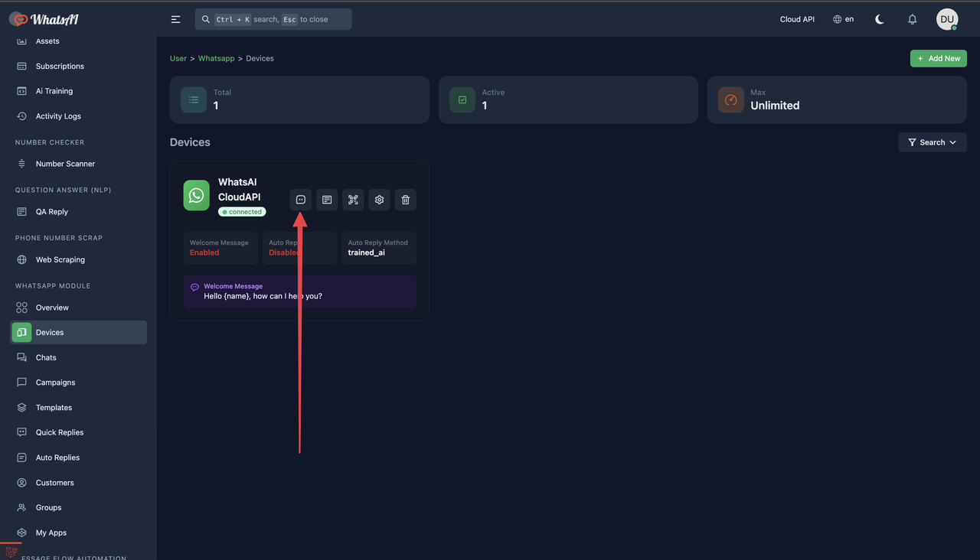The width and height of the screenshot is (980, 560).
Task: Open the WhatsAI device QR scan icon
Action: pos(353,200)
